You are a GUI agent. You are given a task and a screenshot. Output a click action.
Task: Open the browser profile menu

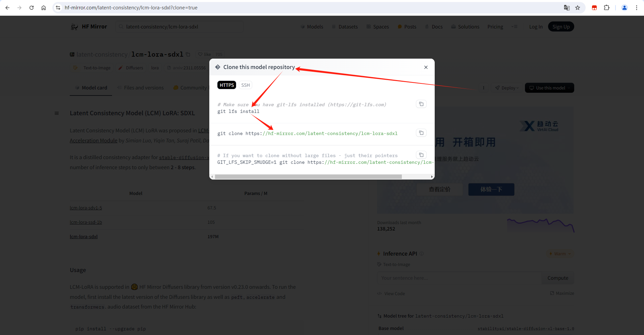(625, 8)
